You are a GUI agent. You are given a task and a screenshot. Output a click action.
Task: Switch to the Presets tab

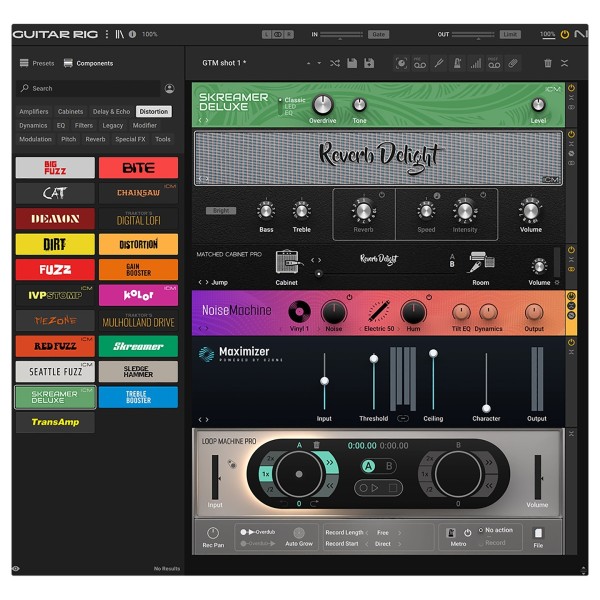click(37, 63)
